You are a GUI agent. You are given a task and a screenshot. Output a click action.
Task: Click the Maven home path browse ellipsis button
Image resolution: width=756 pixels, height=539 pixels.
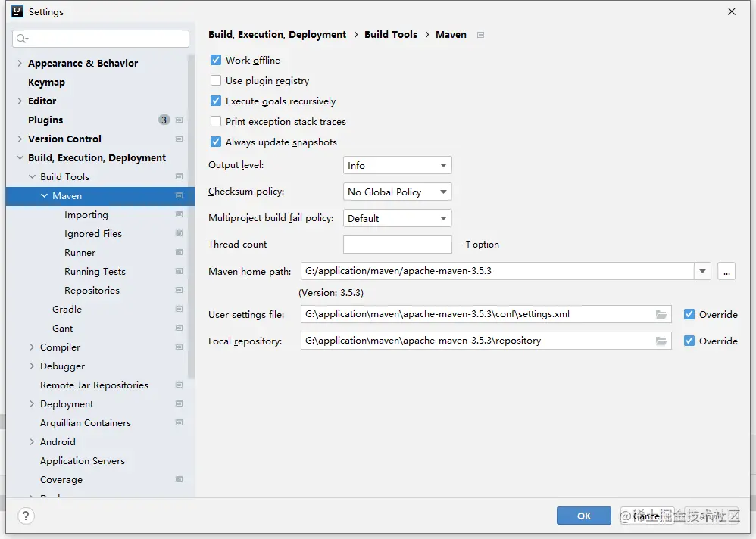click(x=726, y=271)
